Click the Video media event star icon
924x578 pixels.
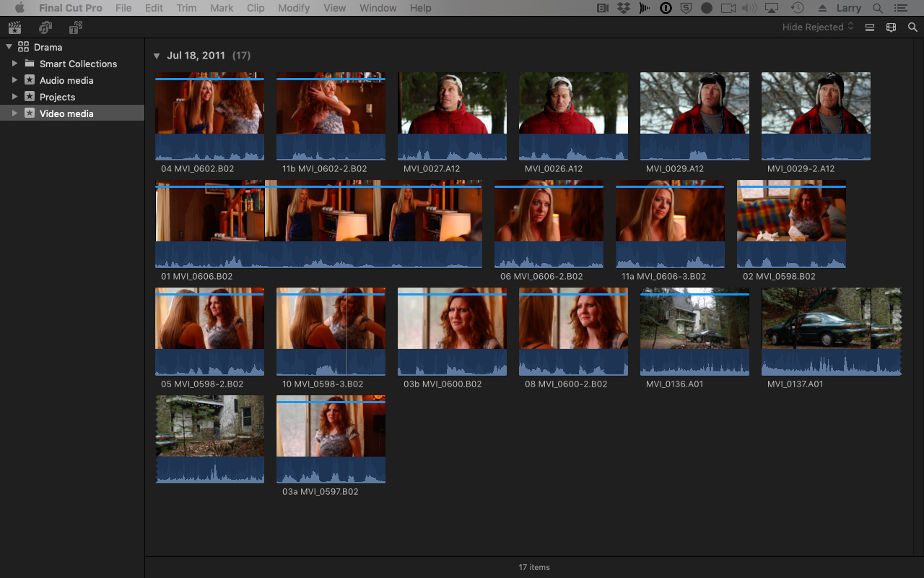[x=30, y=113]
